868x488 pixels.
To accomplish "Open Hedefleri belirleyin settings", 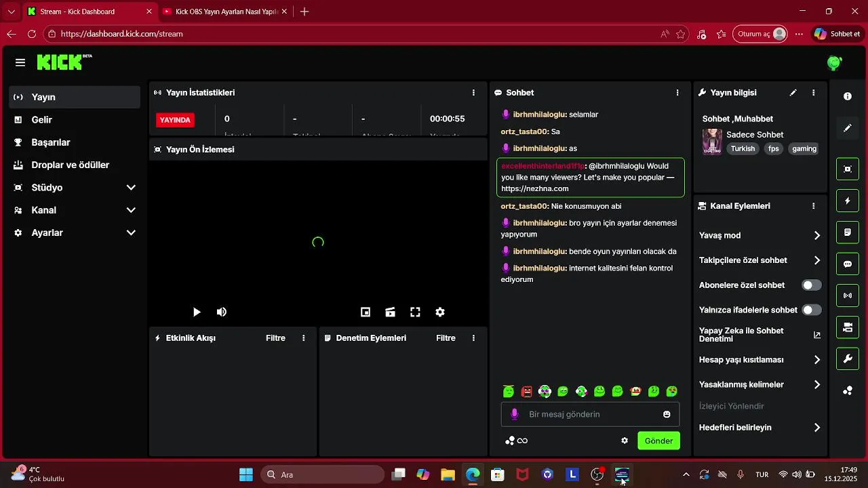I will [x=816, y=428].
